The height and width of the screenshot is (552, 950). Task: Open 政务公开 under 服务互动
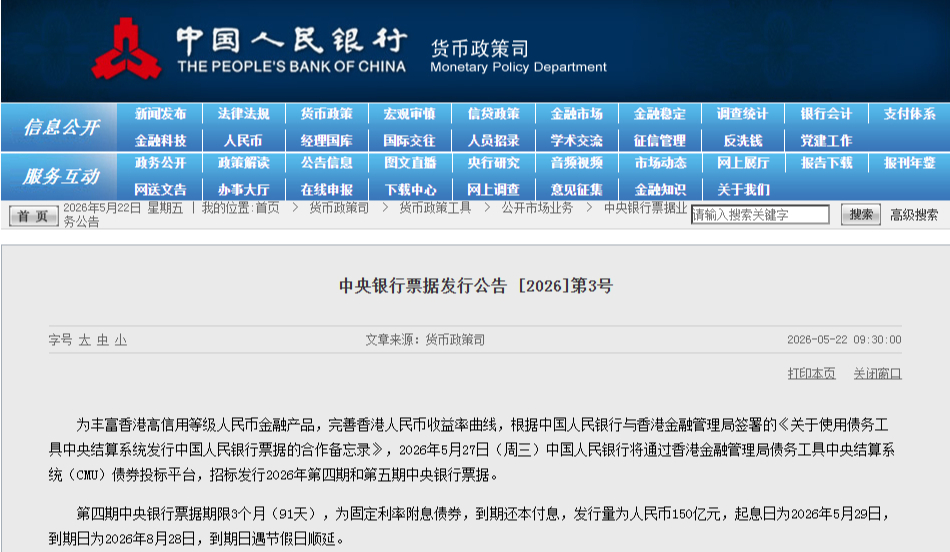click(160, 163)
